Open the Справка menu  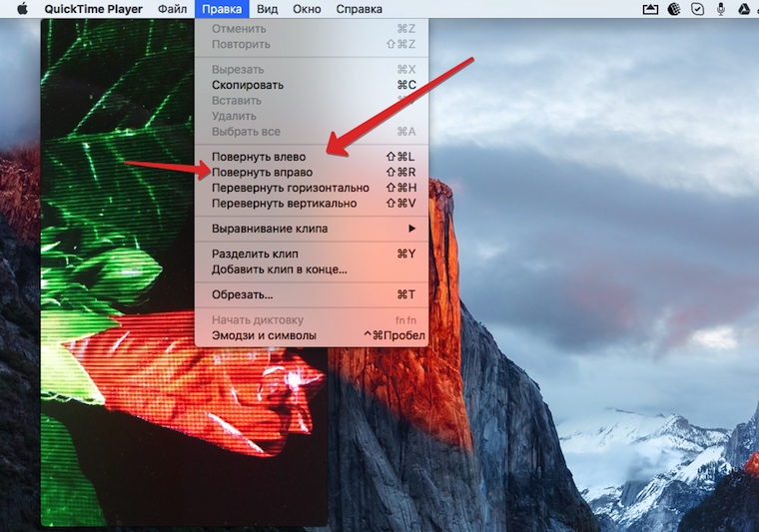click(x=359, y=9)
